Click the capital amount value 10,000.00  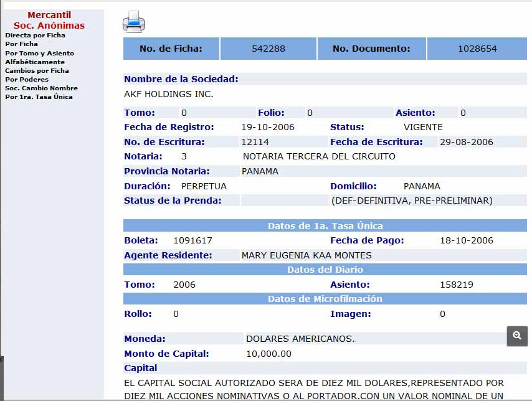[268, 354]
